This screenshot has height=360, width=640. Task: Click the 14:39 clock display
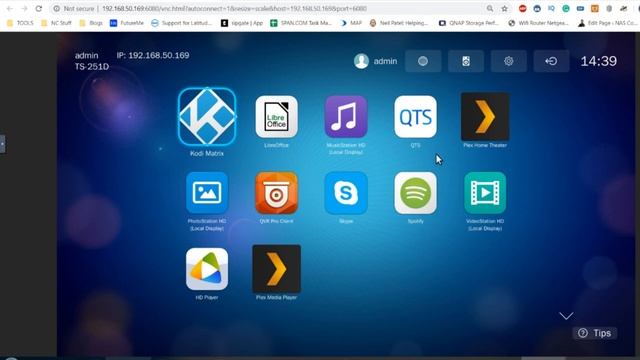(598, 61)
